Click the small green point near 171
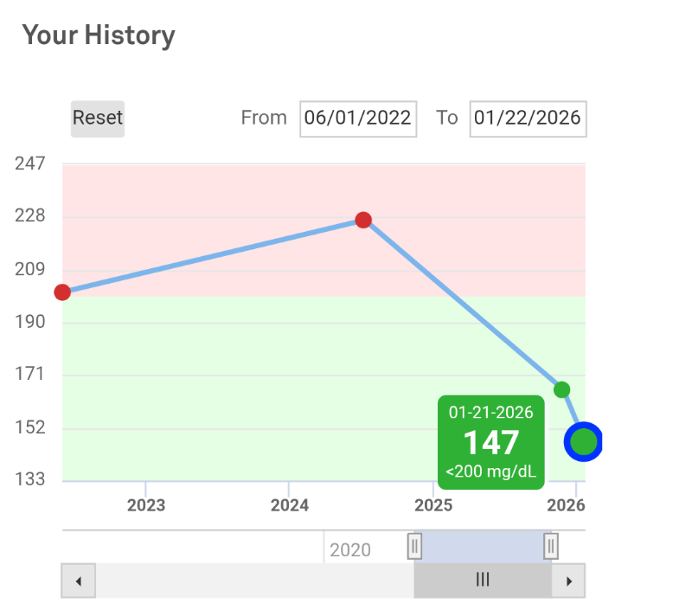 (561, 389)
